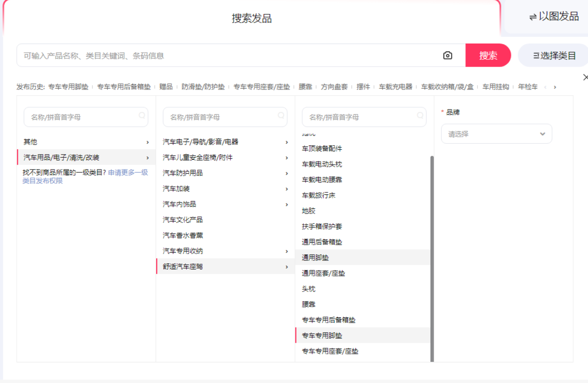Close the category selection panel

click(585, 77)
